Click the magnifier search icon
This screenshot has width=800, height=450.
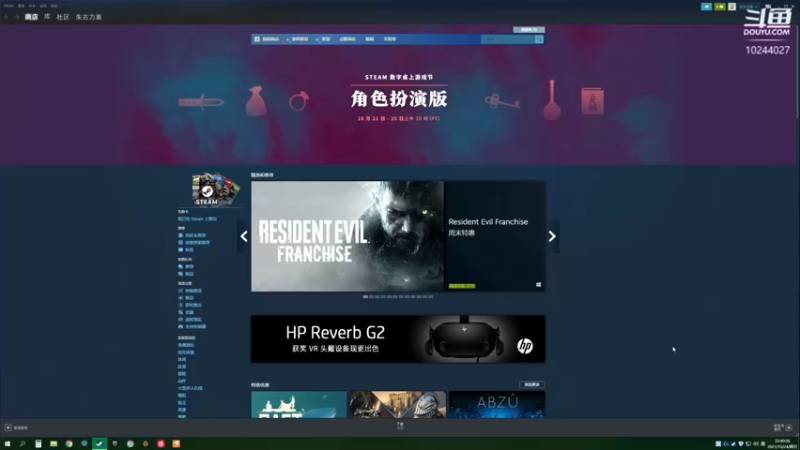pos(539,39)
